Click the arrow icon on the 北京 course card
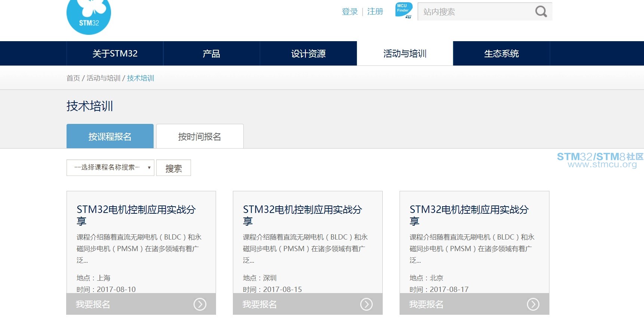 click(x=533, y=304)
